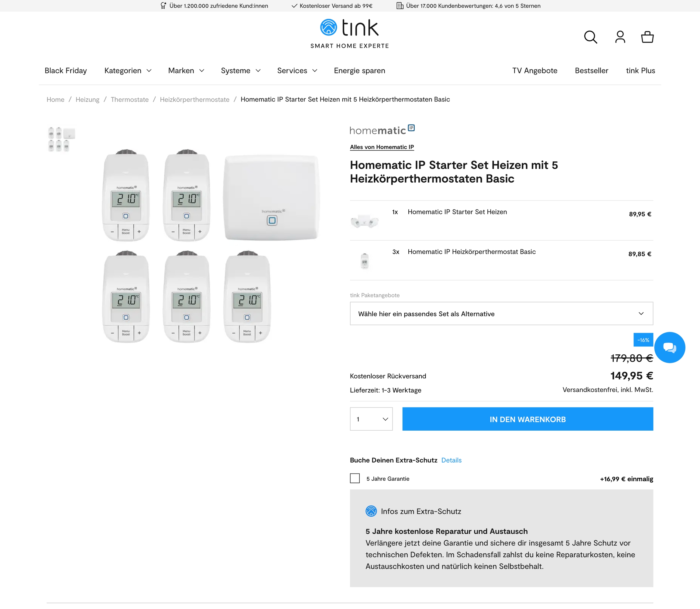Follow the Alles von Homematic IP link
The width and height of the screenshot is (700, 609).
(x=382, y=147)
